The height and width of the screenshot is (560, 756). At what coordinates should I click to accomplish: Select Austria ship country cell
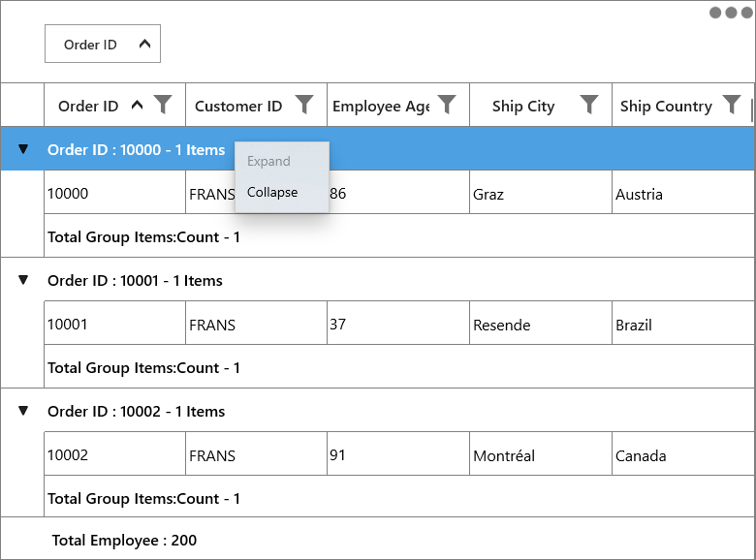coord(683,192)
